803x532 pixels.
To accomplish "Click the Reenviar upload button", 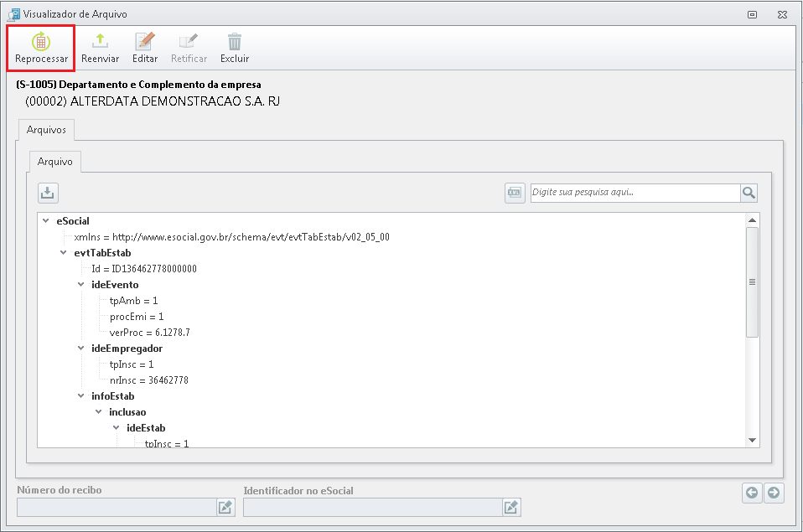I will [100, 48].
